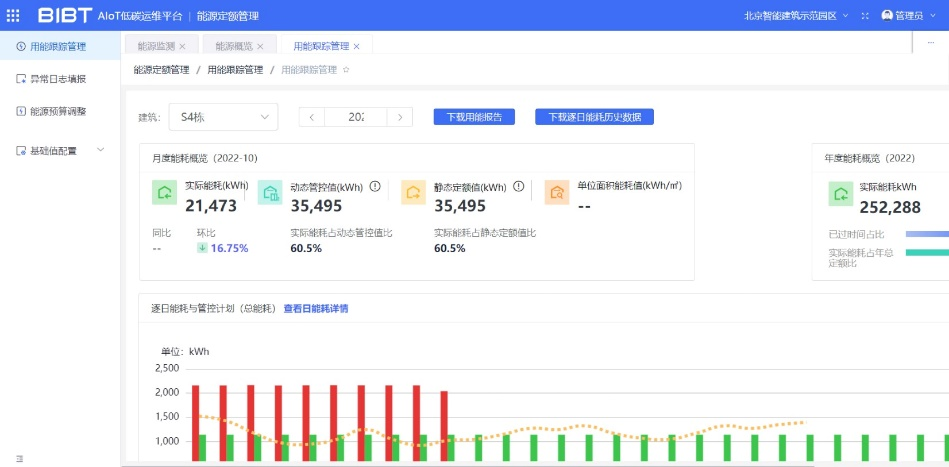Click the info icon beside 静态定额值(kWh)
Screen dimensions: 949x467
[518, 186]
